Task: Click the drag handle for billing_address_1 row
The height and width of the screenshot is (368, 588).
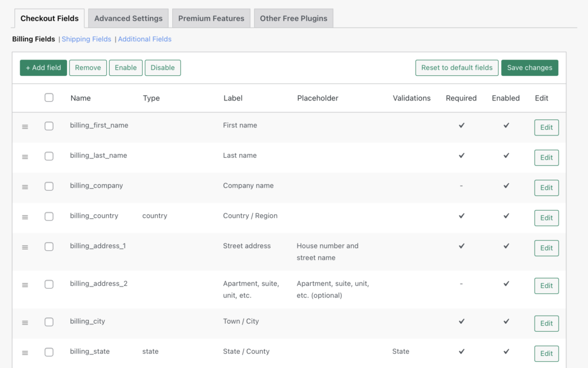Action: point(25,247)
